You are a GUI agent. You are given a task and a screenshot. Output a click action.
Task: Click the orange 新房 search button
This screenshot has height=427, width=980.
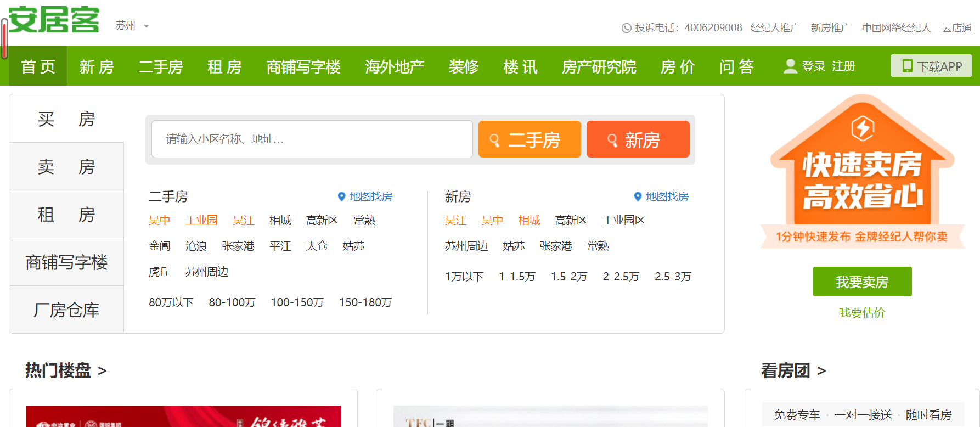[638, 140]
